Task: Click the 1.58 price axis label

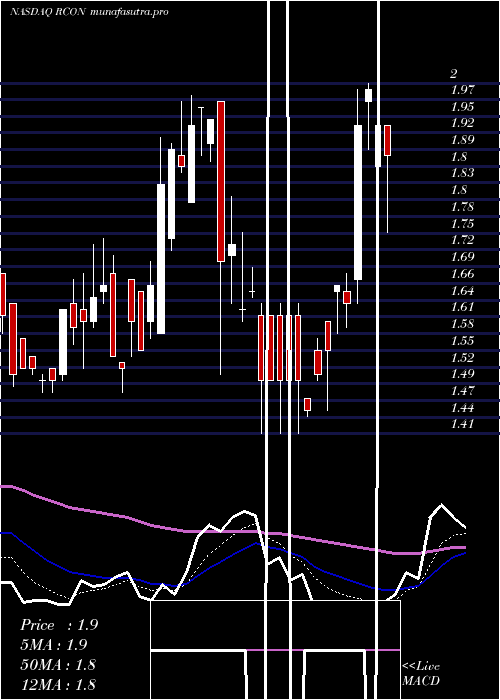Action: point(462,324)
